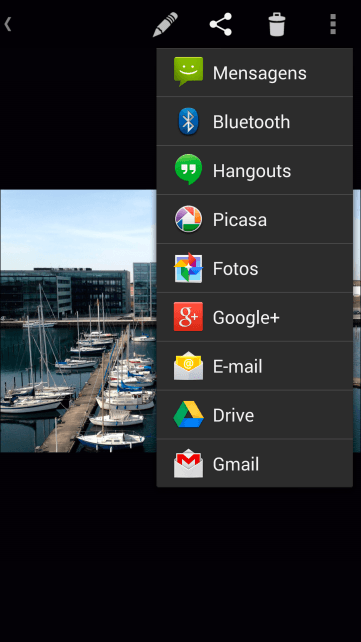The width and height of the screenshot is (361, 642).
Task: Click the blue Bluetooth icon
Action: tap(188, 121)
